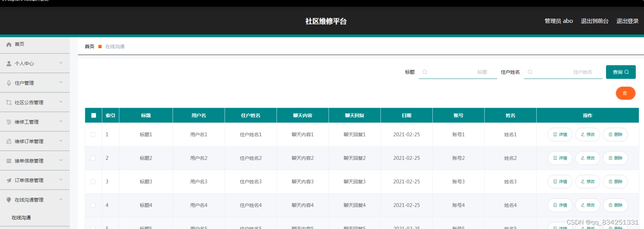Toggle the select-all checkbox in table header
Viewport: 644px width, 229px height.
click(93, 115)
